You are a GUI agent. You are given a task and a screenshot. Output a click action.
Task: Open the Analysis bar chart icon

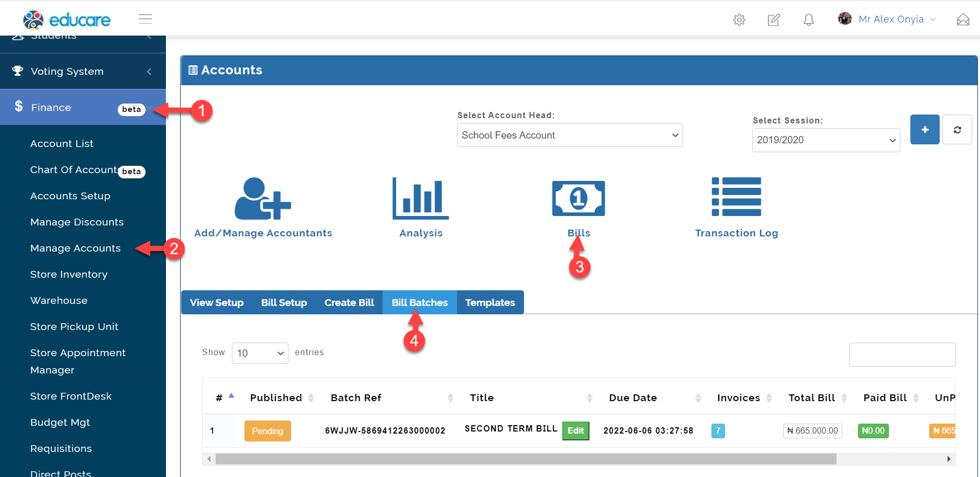tap(421, 198)
